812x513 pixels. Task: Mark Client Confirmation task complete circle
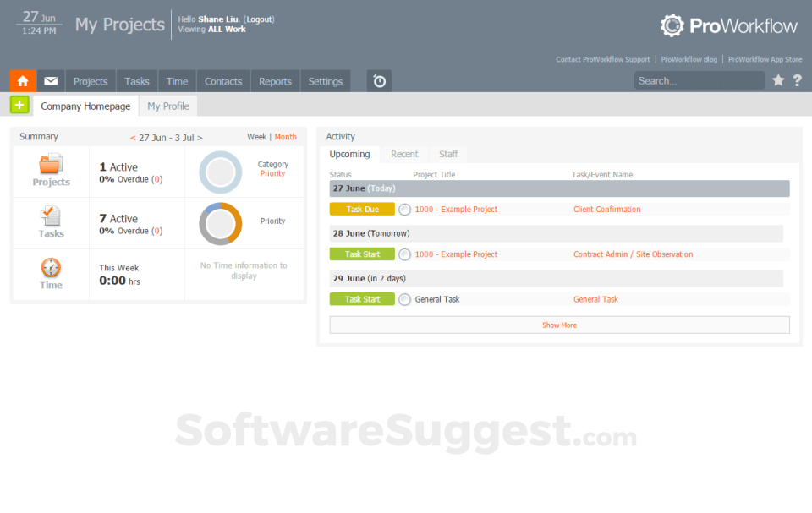pyautogui.click(x=404, y=210)
